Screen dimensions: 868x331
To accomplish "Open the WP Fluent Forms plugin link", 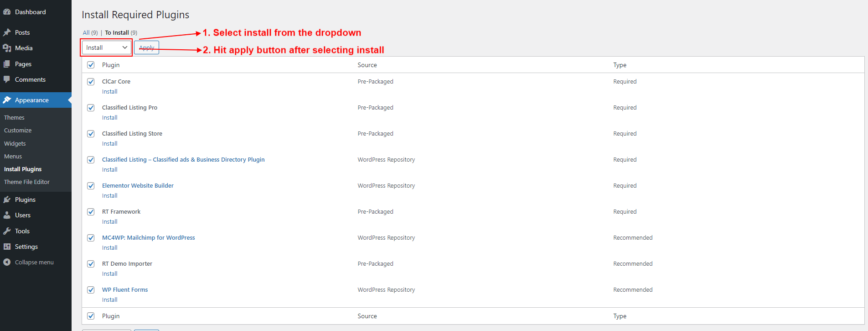I will pos(125,289).
